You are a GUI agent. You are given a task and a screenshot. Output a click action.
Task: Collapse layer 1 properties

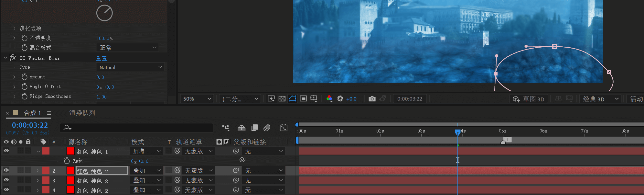click(x=38, y=151)
